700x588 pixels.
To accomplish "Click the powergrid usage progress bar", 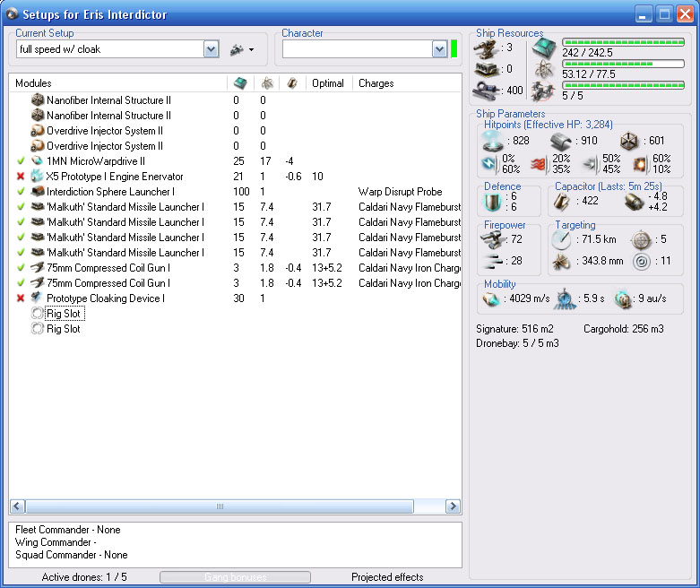I will 623,64.
